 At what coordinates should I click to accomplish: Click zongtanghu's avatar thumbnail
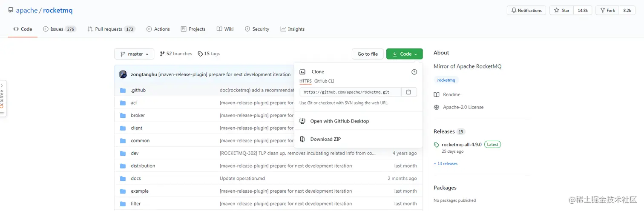(x=123, y=74)
